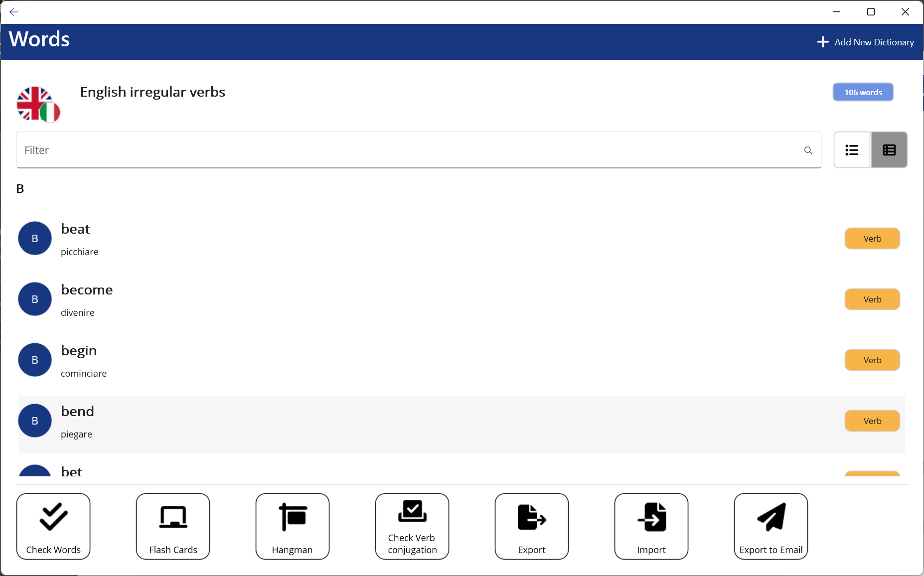Click the Verb tag for bend

tap(872, 421)
